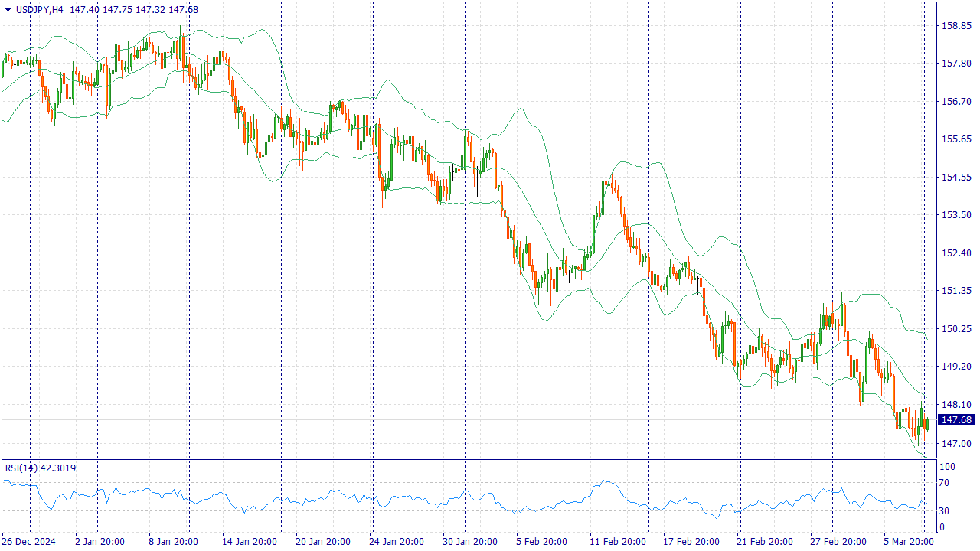This screenshot has height=551, width=980.
Task: Click the OHLC values starting with 147.40
Action: coord(133,9)
